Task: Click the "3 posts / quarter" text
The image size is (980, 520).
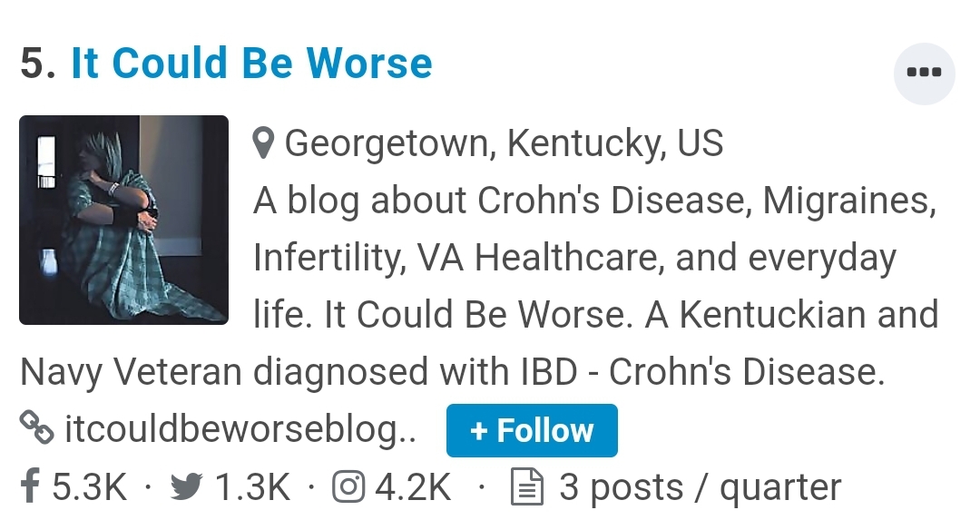Action: 700,487
